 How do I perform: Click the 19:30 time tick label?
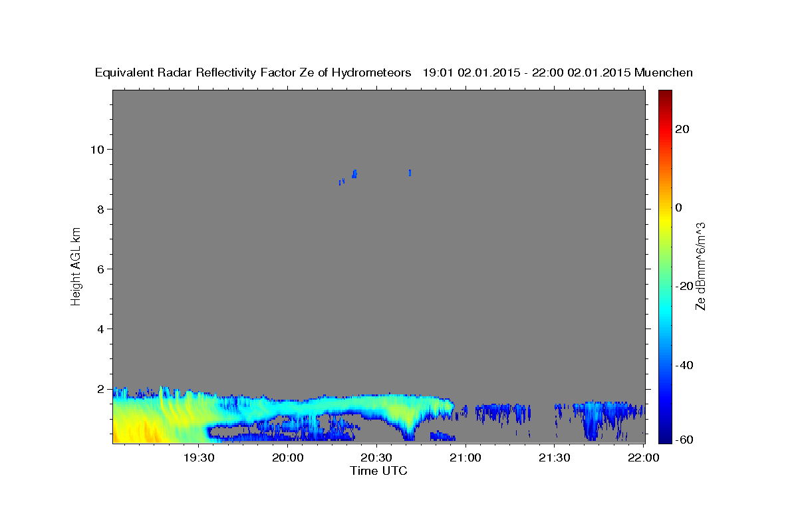pyautogui.click(x=199, y=458)
